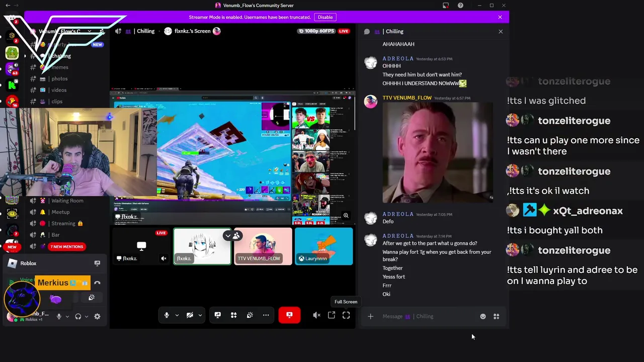Select the videos channel

click(x=59, y=90)
